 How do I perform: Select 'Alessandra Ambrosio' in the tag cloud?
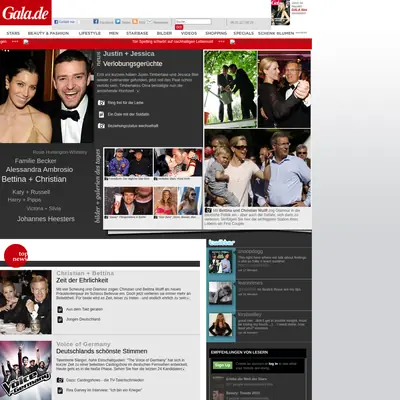pyautogui.click(x=39, y=169)
